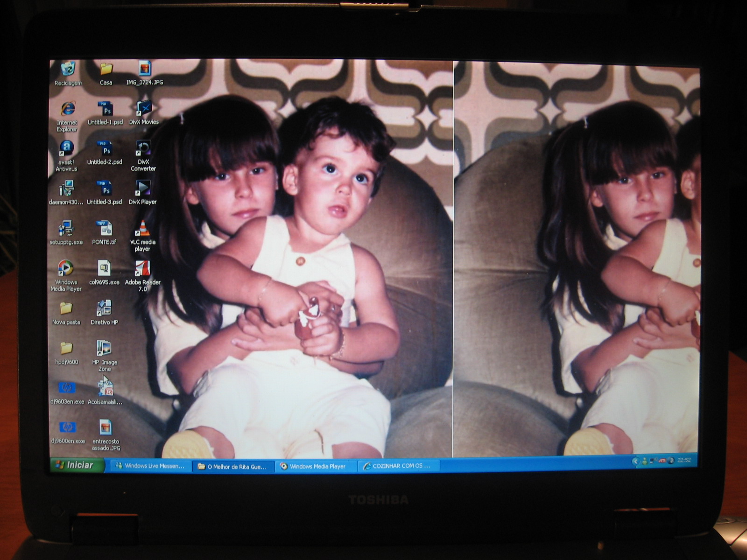The height and width of the screenshot is (560, 747).
Task: Click the Messenger buddy tray icon
Action: [x=645, y=461]
